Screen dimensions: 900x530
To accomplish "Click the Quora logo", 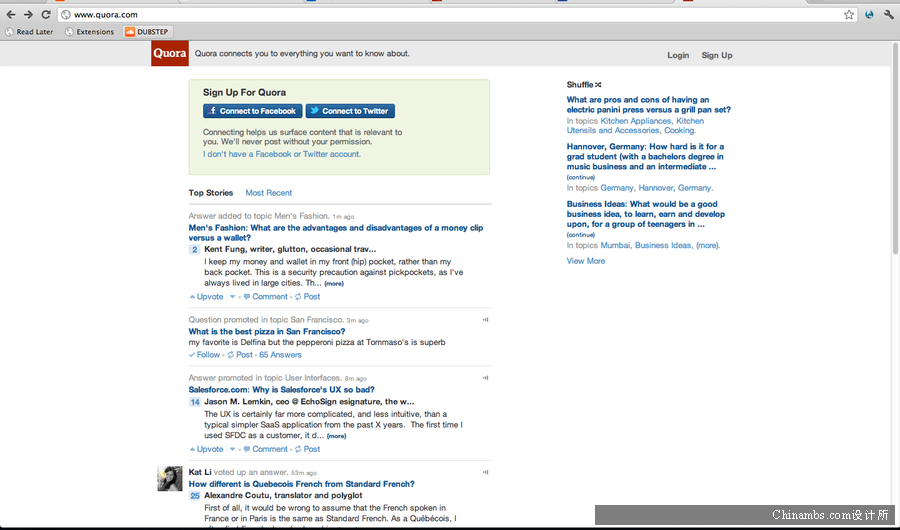I will tap(169, 54).
